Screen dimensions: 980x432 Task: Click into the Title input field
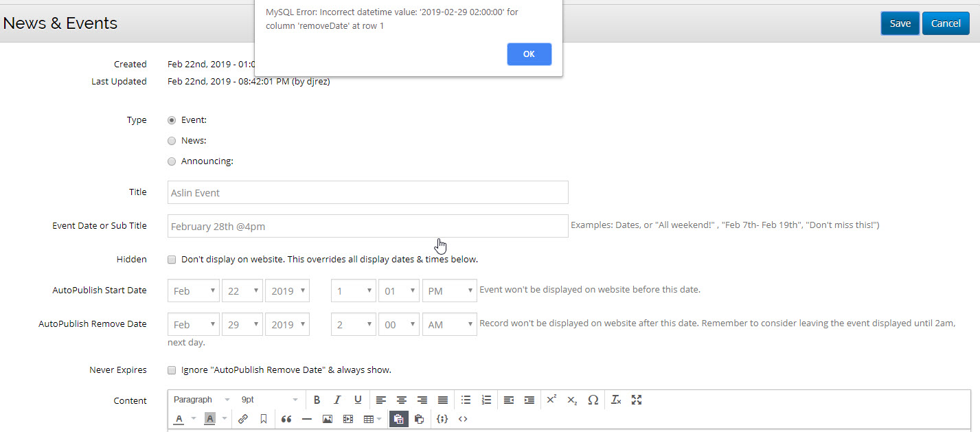(x=367, y=192)
